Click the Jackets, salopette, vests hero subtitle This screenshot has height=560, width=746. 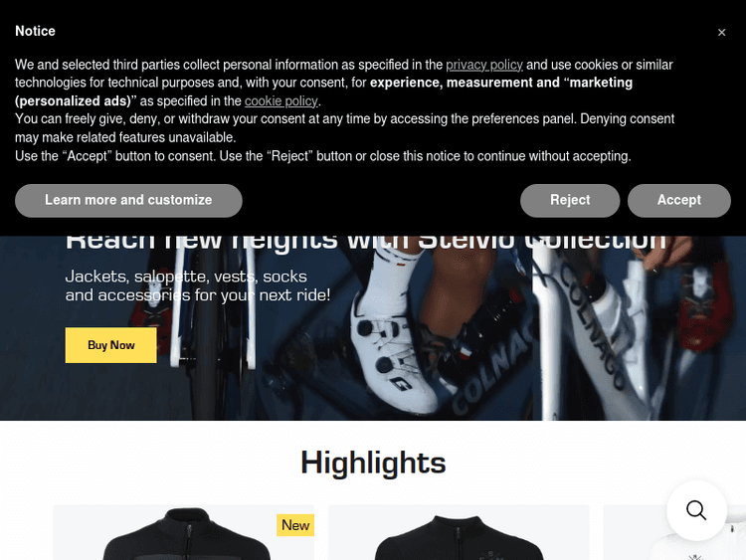[198, 285]
